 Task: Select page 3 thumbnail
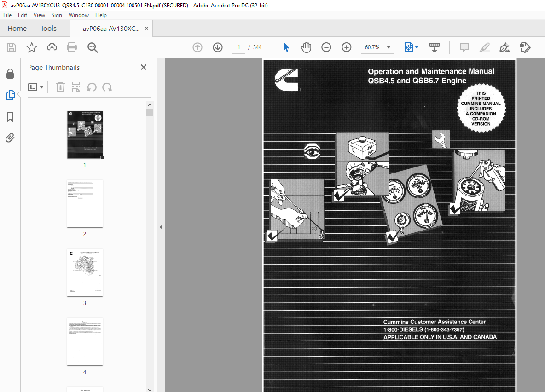(x=85, y=272)
